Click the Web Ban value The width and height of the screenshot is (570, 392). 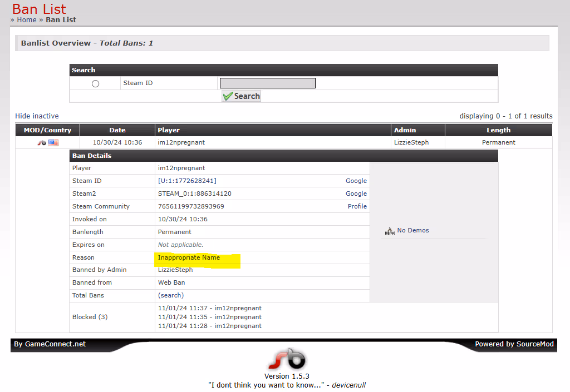pos(171,282)
